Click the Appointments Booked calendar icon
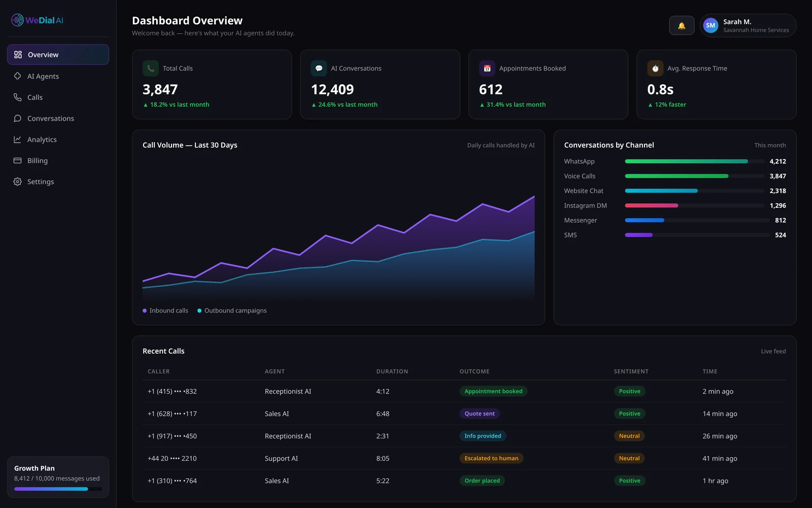 487,68
